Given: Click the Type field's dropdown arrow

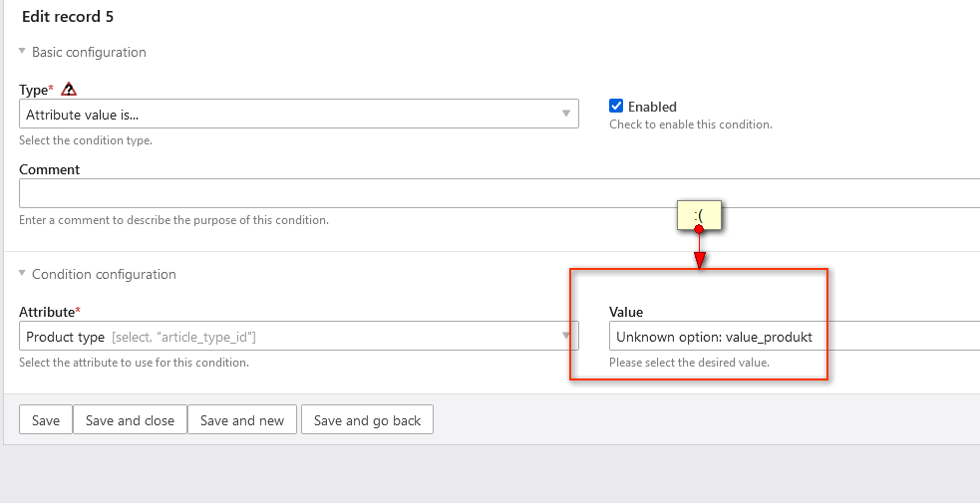Looking at the screenshot, I should point(565,114).
